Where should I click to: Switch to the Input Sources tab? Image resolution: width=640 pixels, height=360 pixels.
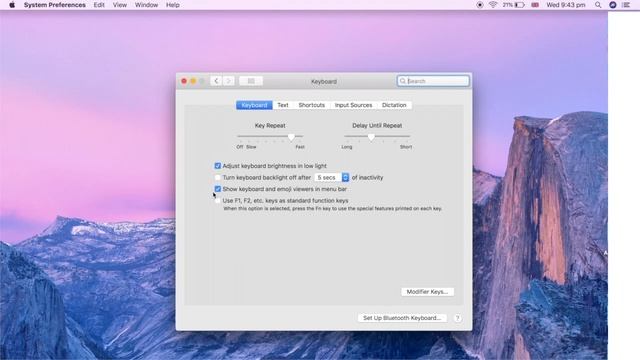click(x=353, y=105)
